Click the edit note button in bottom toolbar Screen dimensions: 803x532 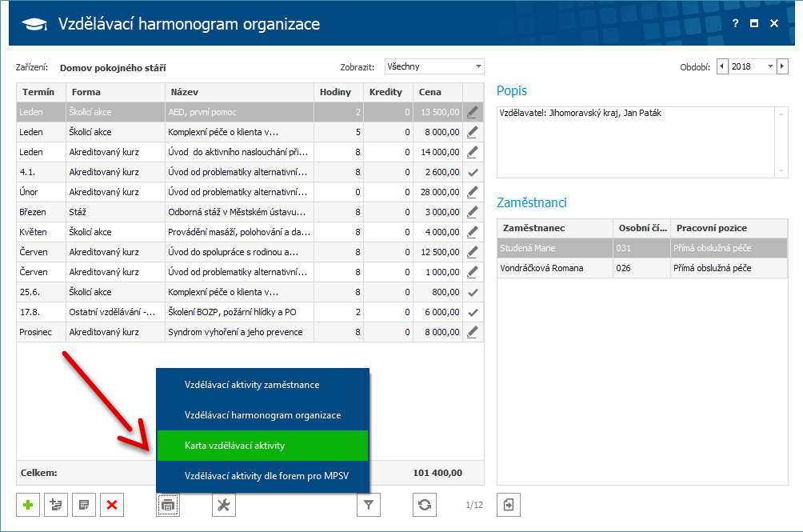point(84,505)
